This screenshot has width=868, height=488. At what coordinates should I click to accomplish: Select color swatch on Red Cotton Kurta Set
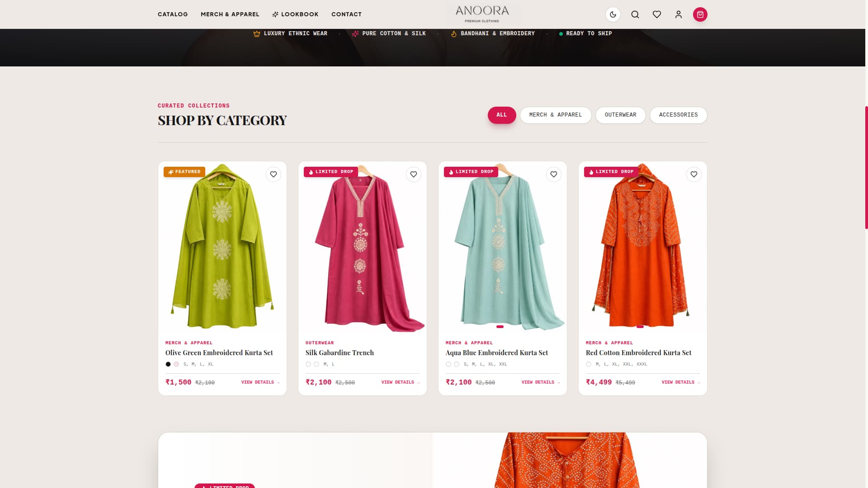click(x=589, y=364)
